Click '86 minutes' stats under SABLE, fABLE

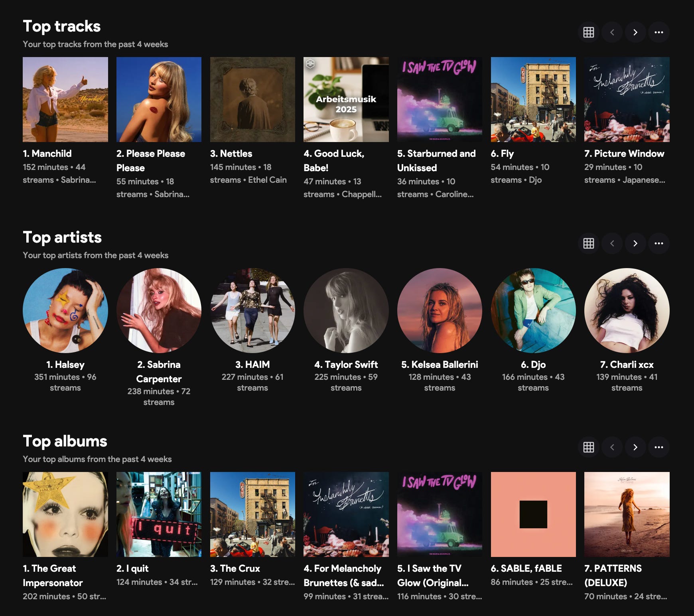[532, 582]
